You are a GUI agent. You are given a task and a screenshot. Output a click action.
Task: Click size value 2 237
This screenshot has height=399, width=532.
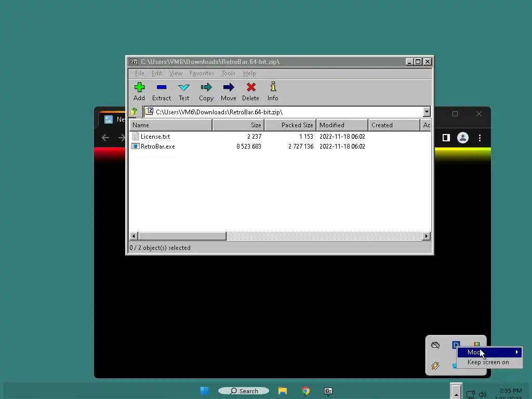pos(254,137)
